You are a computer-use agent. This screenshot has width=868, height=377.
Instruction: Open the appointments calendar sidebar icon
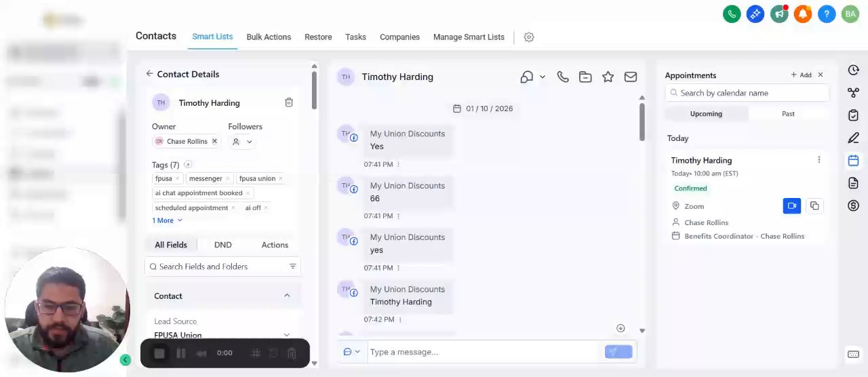(854, 161)
